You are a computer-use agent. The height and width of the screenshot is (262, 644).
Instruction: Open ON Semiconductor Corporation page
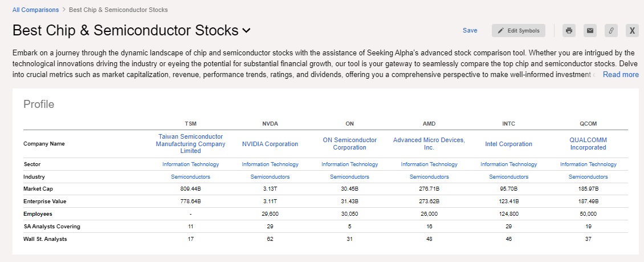[349, 143]
